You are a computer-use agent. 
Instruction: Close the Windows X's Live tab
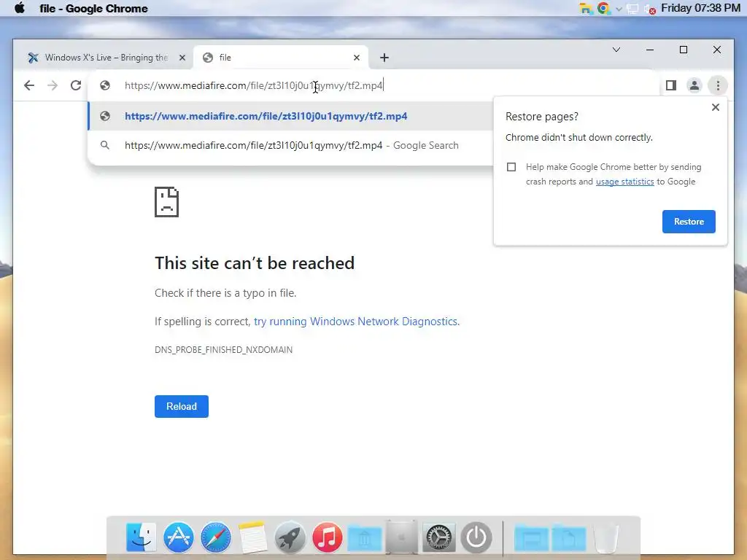point(182,58)
